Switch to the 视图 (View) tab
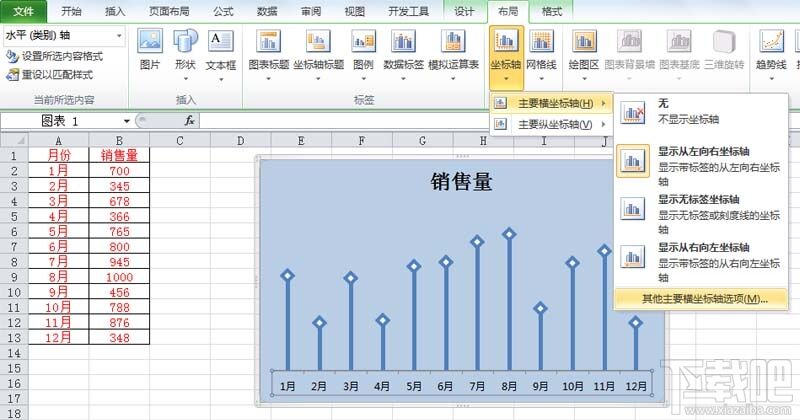 click(355, 11)
